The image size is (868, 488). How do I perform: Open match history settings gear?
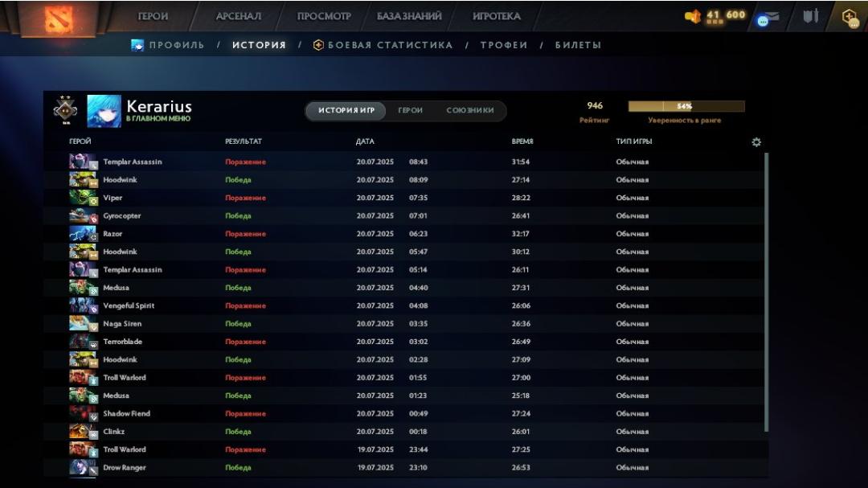(756, 142)
